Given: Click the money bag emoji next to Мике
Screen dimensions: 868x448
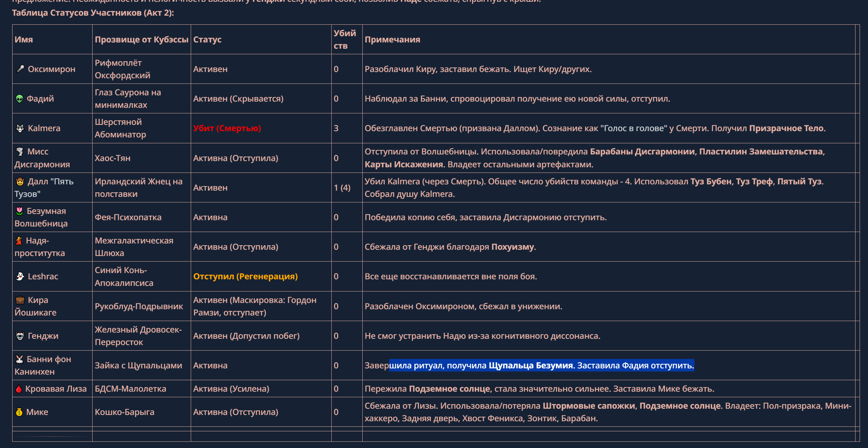Looking at the screenshot, I should tap(19, 412).
